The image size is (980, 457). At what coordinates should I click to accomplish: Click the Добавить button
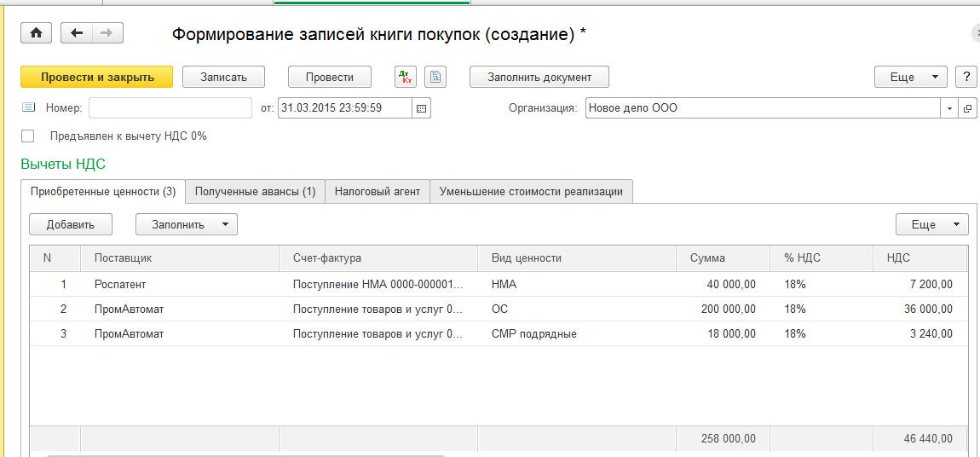pos(70,224)
